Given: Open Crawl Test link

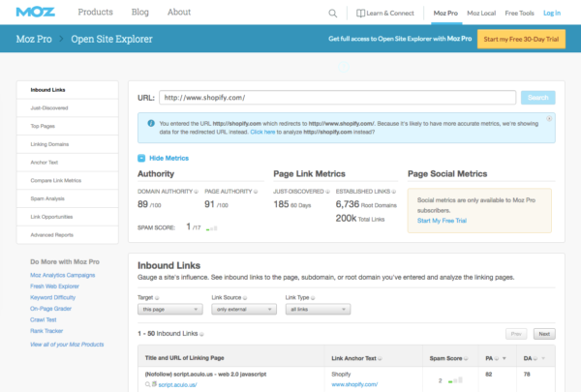Looking at the screenshot, I should tap(44, 319).
